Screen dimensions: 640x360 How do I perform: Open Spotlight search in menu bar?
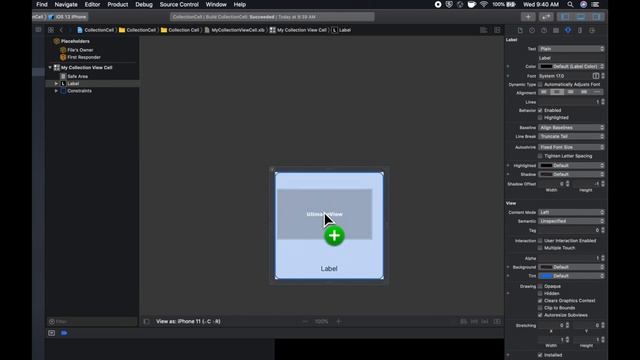(570, 4)
